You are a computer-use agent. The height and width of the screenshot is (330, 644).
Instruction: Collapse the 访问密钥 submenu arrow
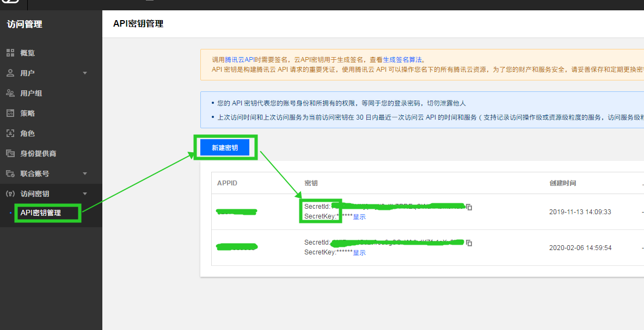(85, 194)
